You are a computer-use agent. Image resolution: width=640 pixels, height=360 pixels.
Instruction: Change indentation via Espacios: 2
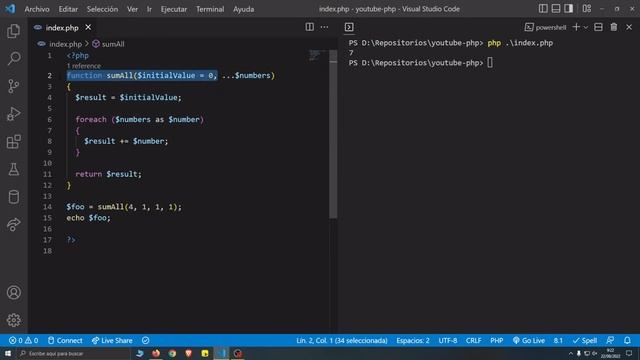(413, 340)
